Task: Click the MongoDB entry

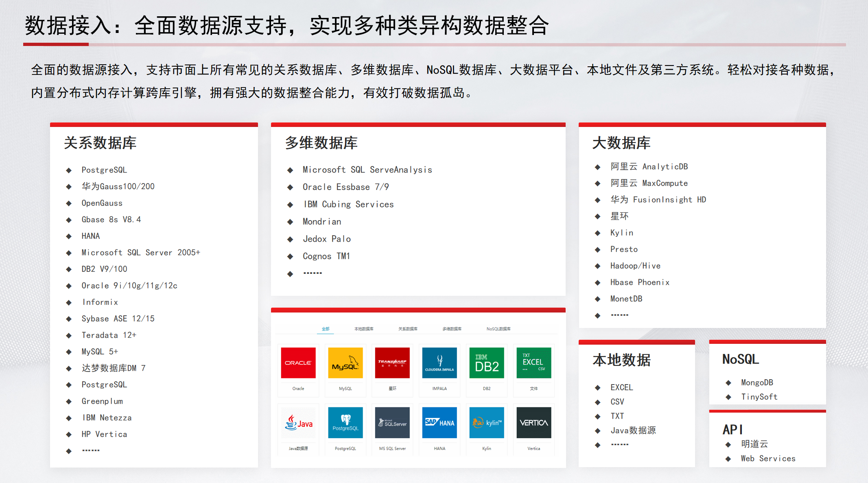Action: tap(757, 382)
